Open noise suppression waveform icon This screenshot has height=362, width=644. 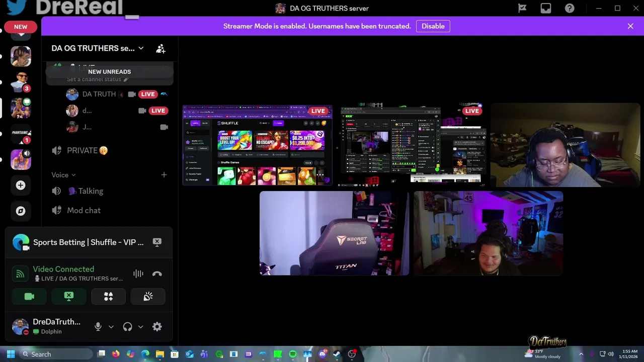pos(138,274)
